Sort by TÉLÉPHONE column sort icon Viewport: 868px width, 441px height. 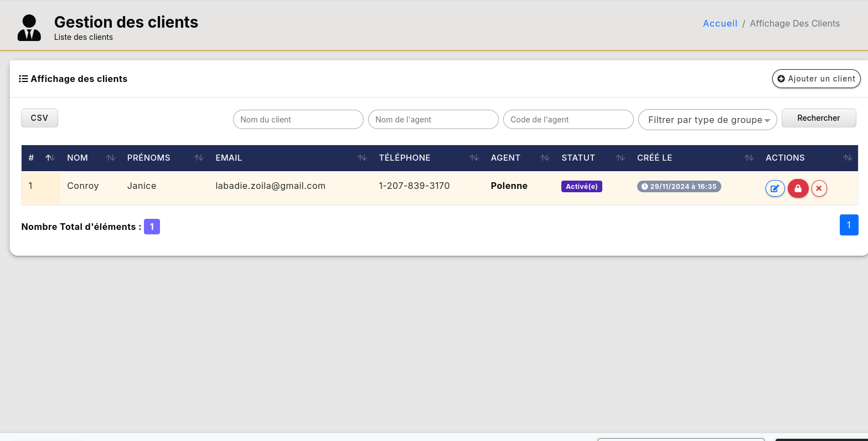pos(474,158)
